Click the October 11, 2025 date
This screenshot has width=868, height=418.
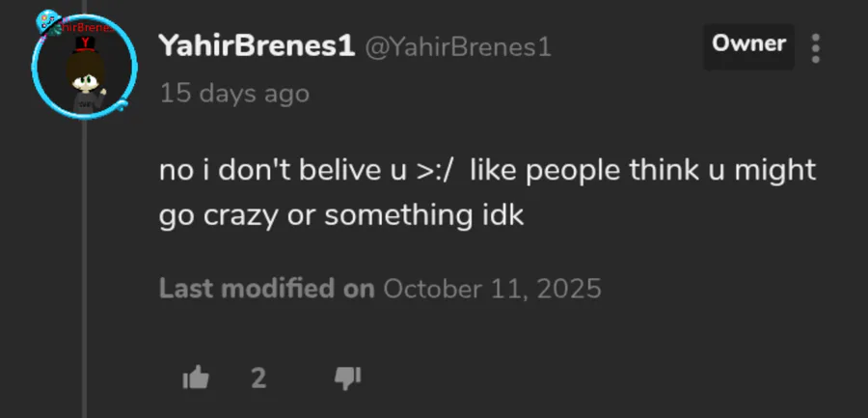point(492,289)
